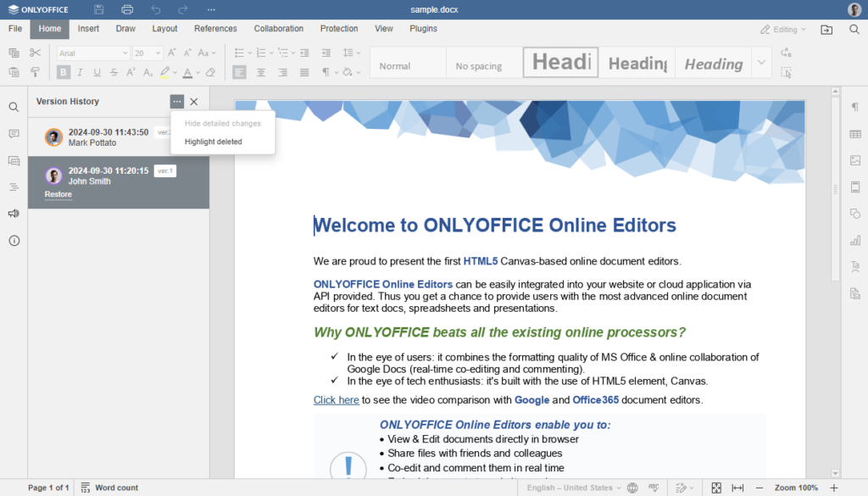Open Chart settings in right sidebar
The width and height of the screenshot is (868, 496).
(854, 240)
